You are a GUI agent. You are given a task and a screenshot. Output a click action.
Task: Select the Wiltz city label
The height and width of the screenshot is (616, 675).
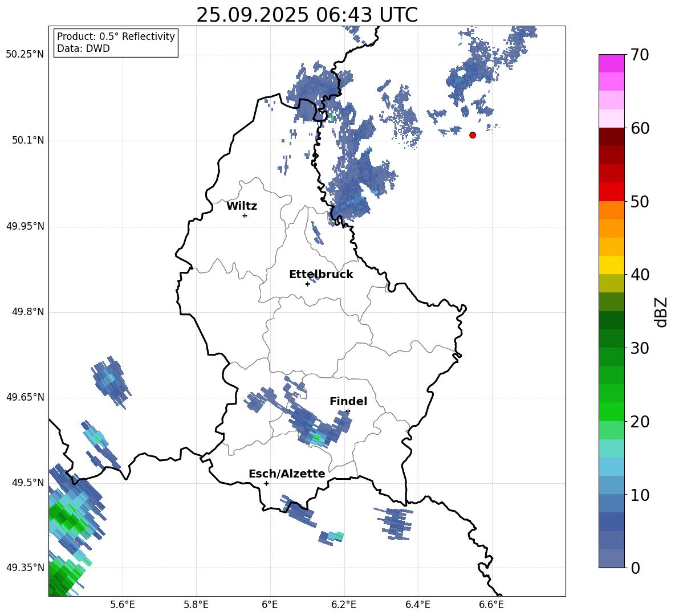(242, 206)
